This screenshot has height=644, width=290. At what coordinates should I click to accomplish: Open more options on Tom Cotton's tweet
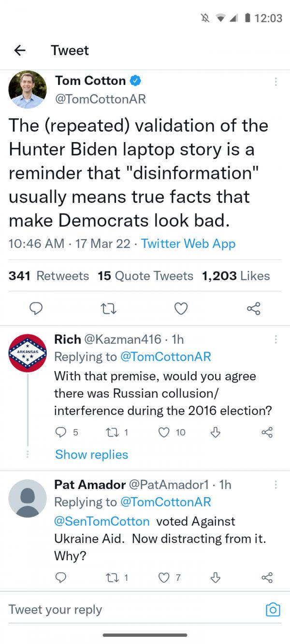tap(276, 82)
